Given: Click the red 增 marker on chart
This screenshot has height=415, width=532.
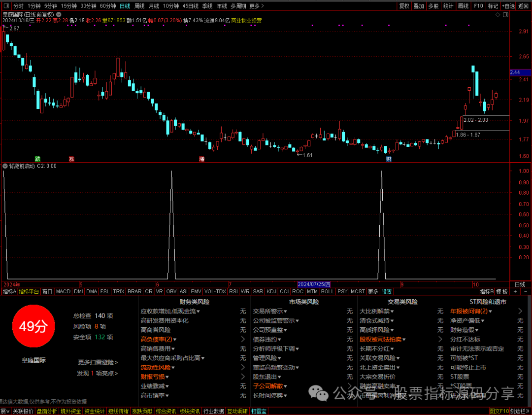Looking at the screenshot, I should tap(202, 159).
